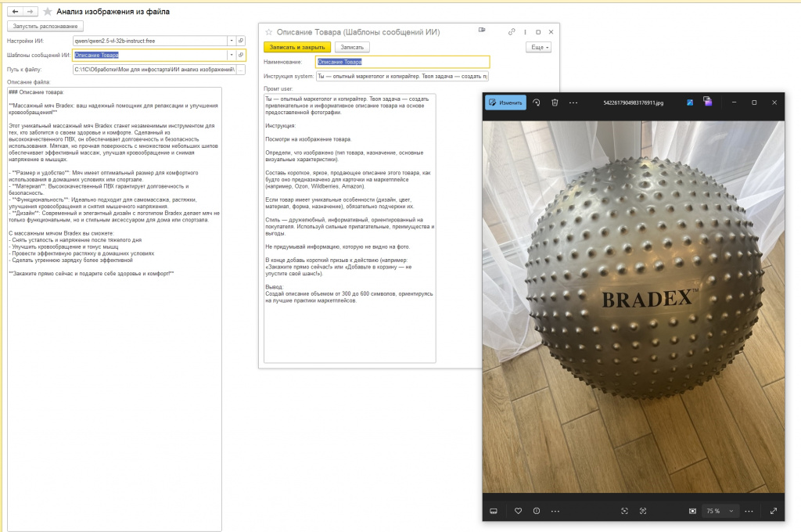Click the Bradex ball photo in the viewer
Viewport: 801px width, 532px height.
634,307
